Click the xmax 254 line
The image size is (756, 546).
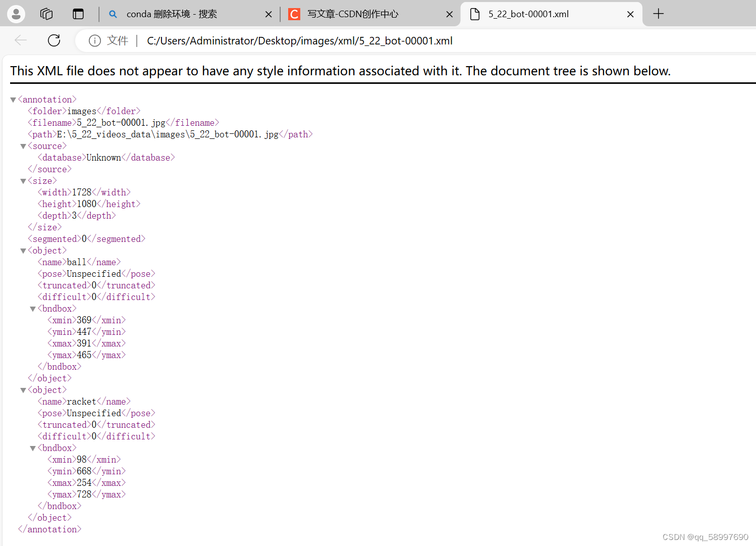tap(87, 483)
